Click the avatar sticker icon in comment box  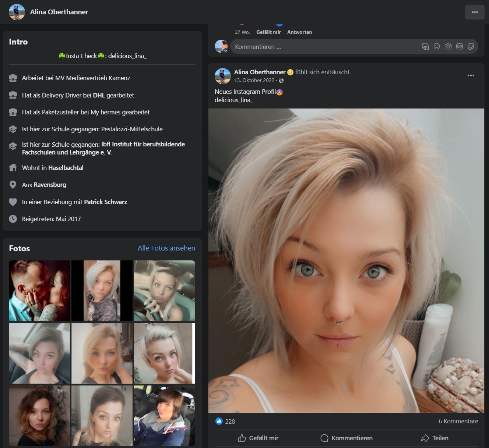pos(425,47)
